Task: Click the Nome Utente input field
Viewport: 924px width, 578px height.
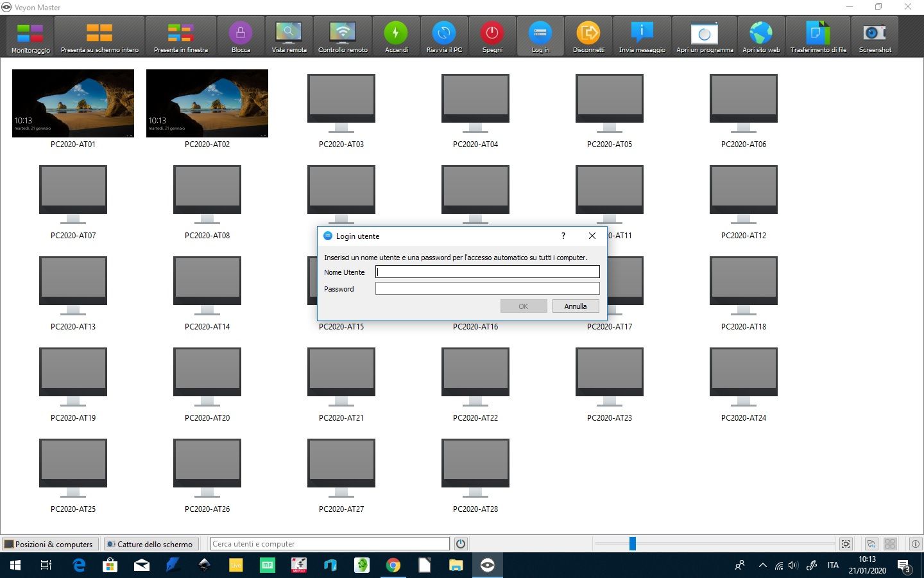Action: (x=488, y=272)
